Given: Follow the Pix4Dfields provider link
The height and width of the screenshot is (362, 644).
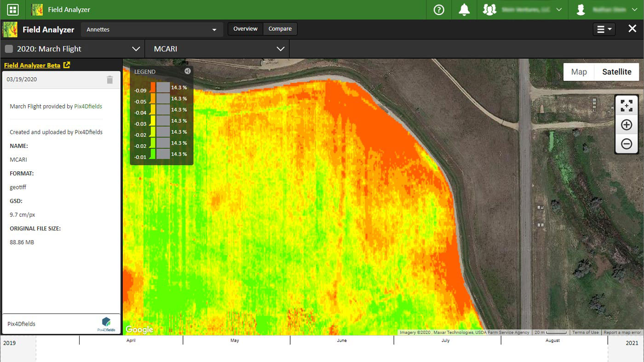Looking at the screenshot, I should point(88,106).
